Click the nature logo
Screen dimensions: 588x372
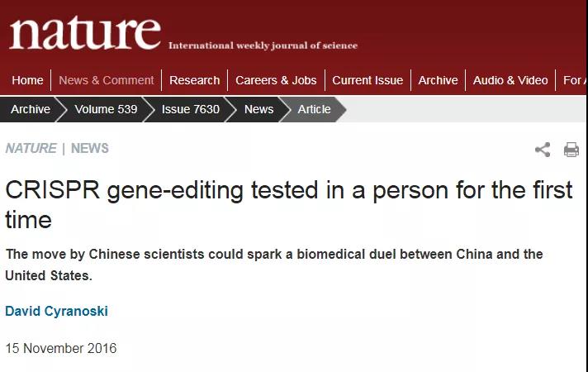tap(85, 33)
